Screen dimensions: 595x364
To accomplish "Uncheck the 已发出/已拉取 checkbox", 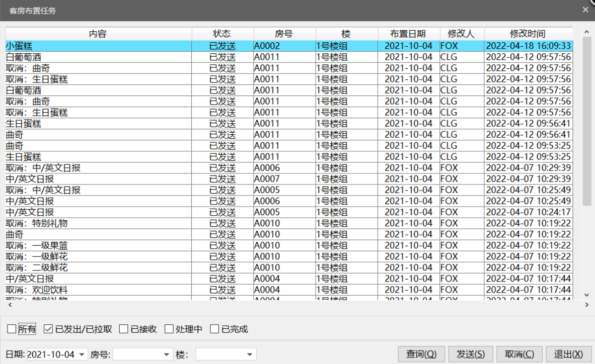I will (48, 329).
